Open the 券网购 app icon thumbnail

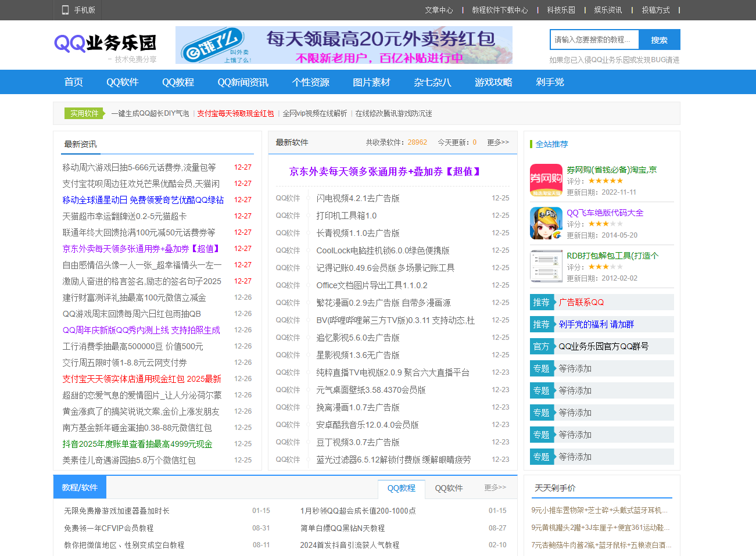click(546, 180)
